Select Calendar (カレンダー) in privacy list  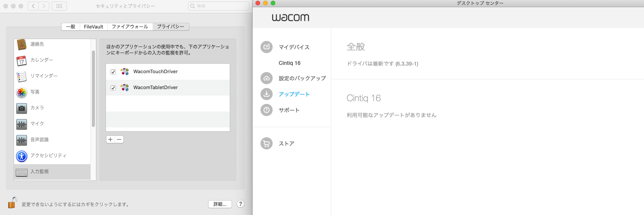52,60
